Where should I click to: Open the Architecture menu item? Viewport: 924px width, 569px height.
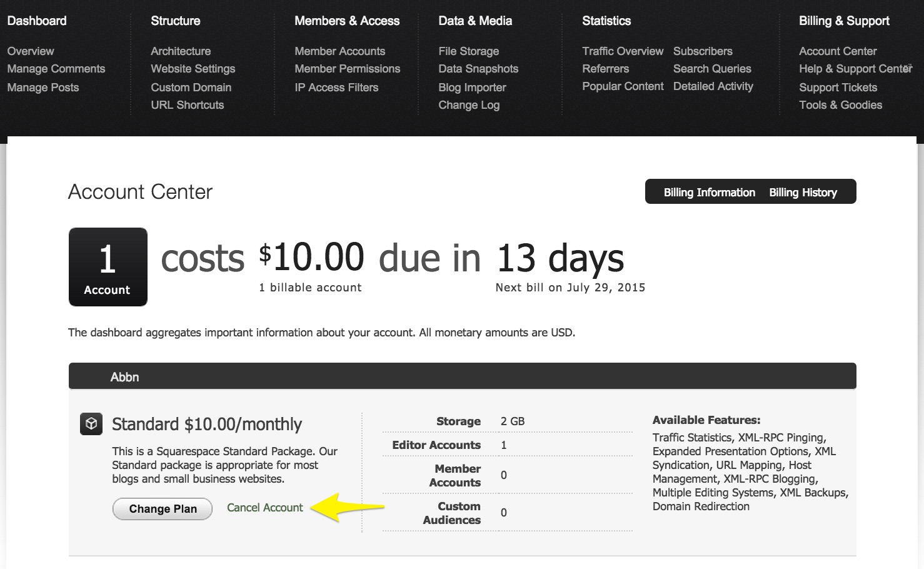181,51
